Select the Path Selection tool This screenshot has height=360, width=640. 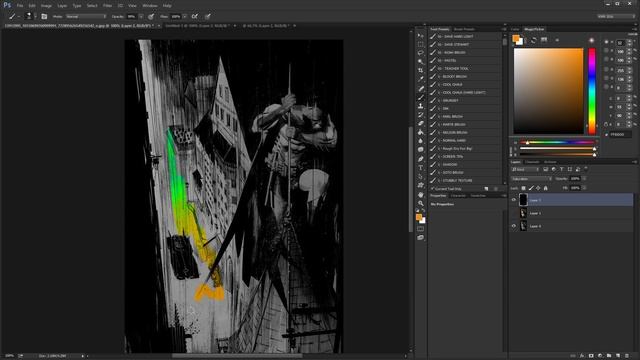click(x=420, y=177)
